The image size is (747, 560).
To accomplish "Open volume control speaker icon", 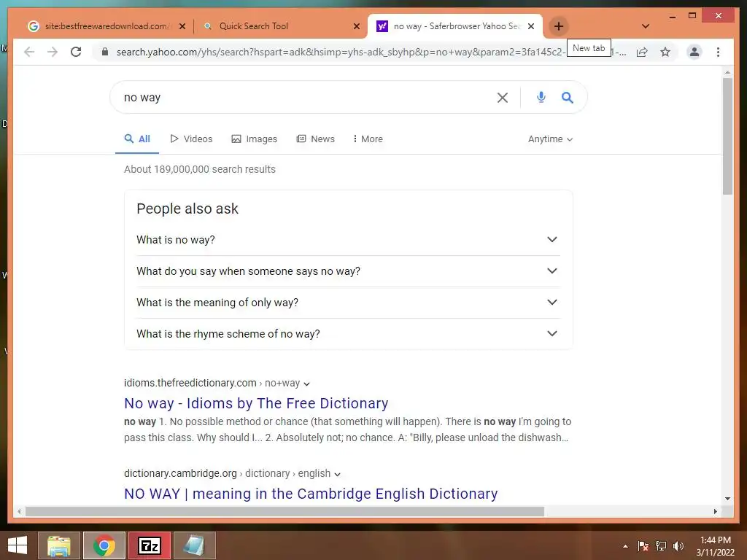I will (x=678, y=546).
